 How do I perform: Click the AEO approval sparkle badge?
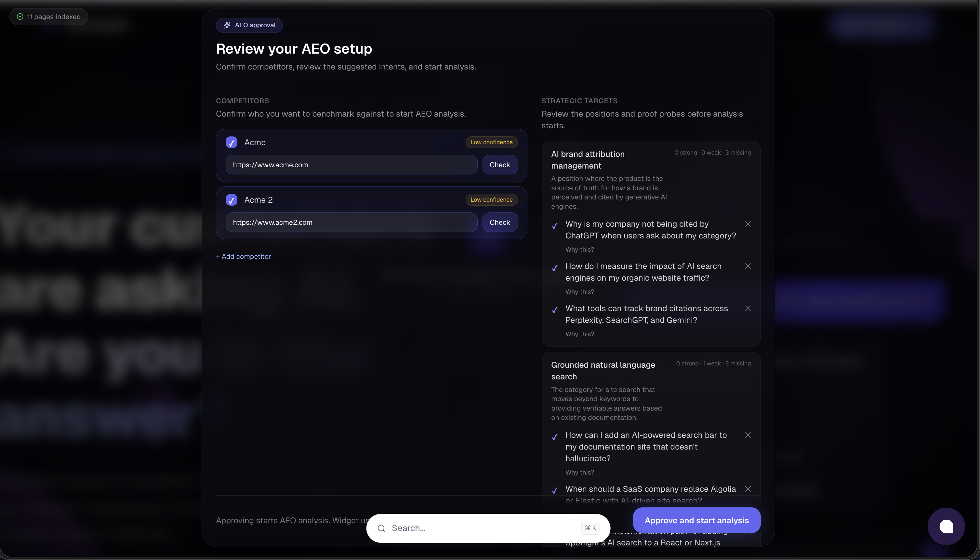[x=249, y=25]
